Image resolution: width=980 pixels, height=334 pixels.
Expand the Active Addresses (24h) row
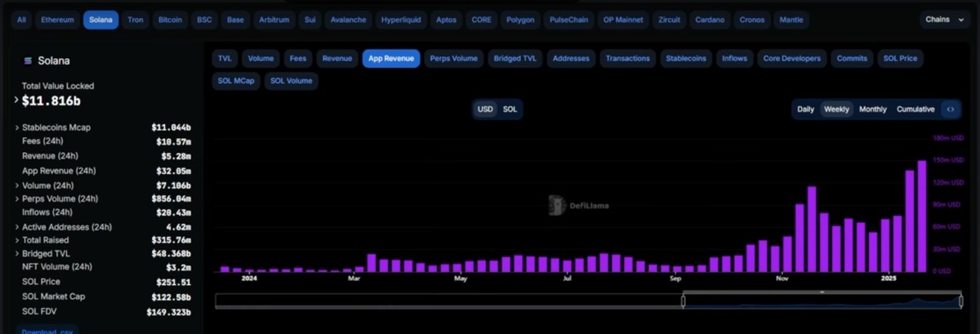(17, 227)
